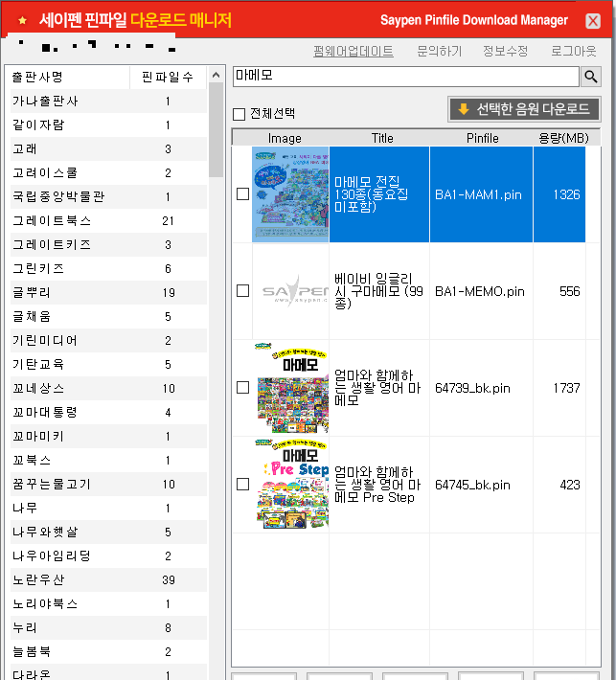Screen dimensions: 616x680
Task: Check the box for BA1-MAM1.pin row
Action: [243, 193]
